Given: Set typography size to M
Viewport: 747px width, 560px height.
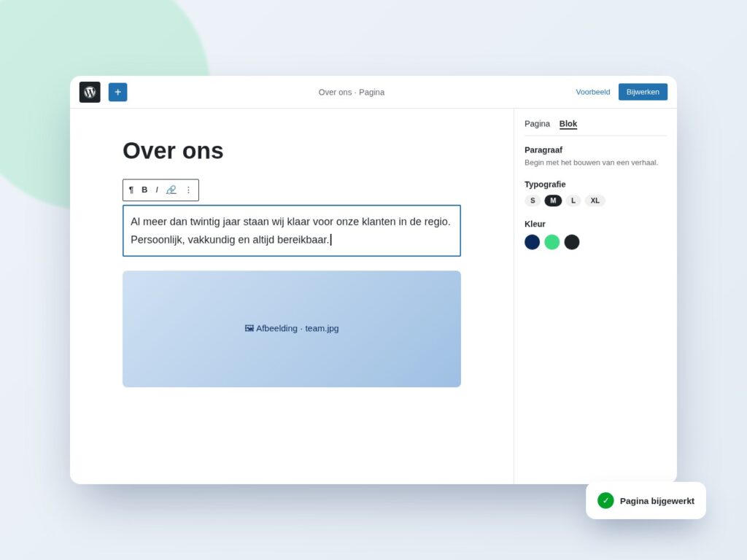Looking at the screenshot, I should pos(553,201).
